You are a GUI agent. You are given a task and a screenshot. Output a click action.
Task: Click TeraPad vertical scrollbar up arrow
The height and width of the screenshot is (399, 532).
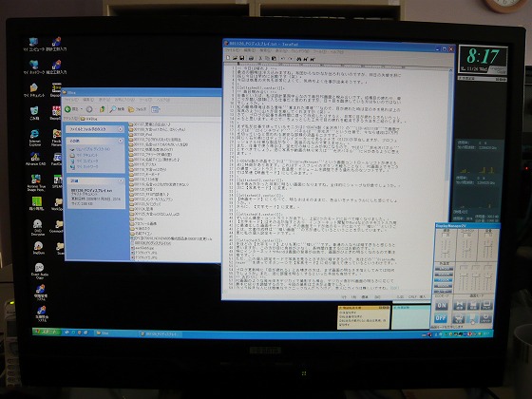pyautogui.click(x=451, y=70)
